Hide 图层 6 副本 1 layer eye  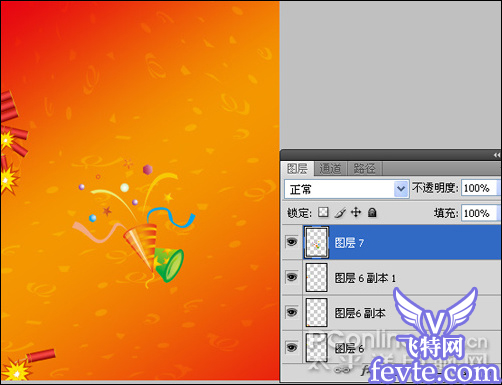click(x=292, y=277)
